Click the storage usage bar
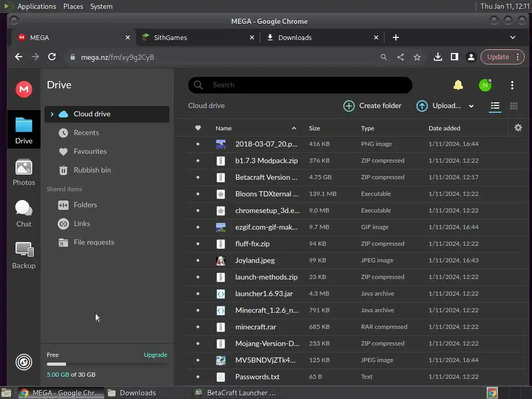 [107, 364]
